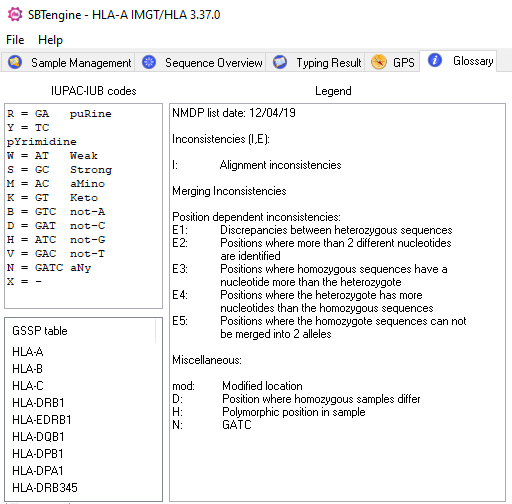Click the Sequence Overview snowflake icon

pos(149,62)
